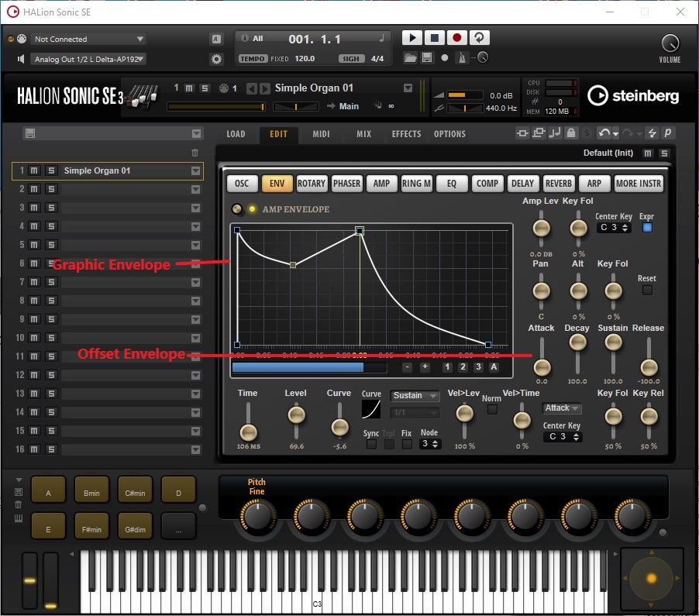
Task: Click the red Record button
Action: tap(456, 38)
